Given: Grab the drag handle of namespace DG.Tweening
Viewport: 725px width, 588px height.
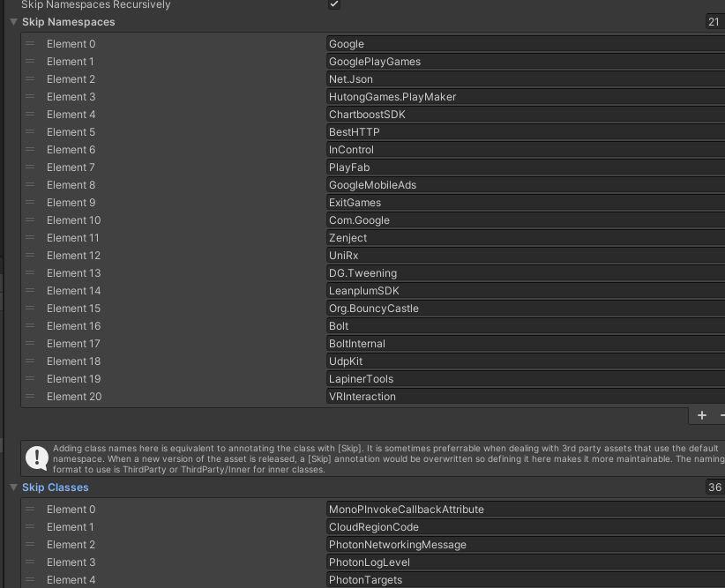Looking at the screenshot, I should 30,272.
